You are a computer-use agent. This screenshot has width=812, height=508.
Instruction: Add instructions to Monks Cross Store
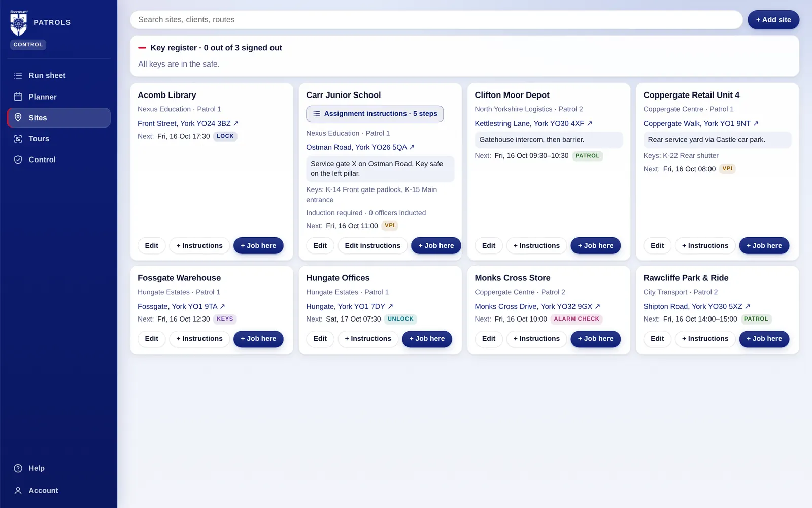pyautogui.click(x=536, y=339)
